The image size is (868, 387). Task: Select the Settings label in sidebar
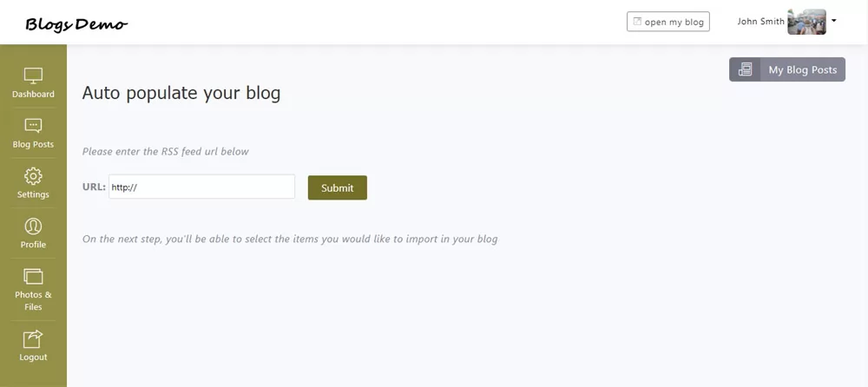click(x=33, y=195)
